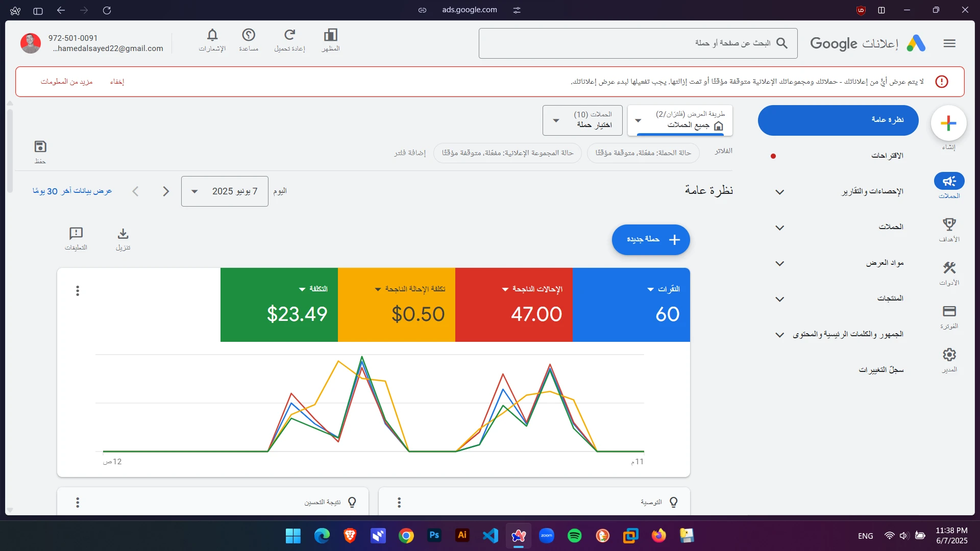Open the date picker dropdown for June 7, 2025
Viewport: 980px width, 551px height.
coord(225,191)
